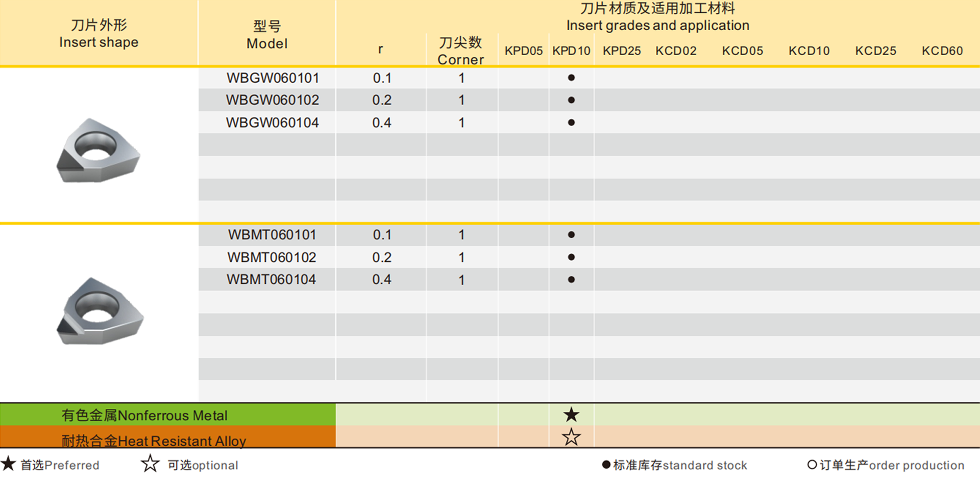Click the WBMT060101 model name
Screen dimensions: 980x483
coord(272,235)
